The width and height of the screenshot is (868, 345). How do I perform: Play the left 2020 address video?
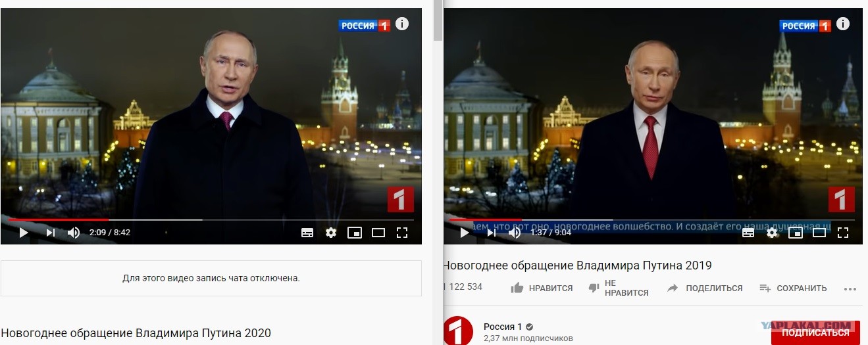click(24, 233)
